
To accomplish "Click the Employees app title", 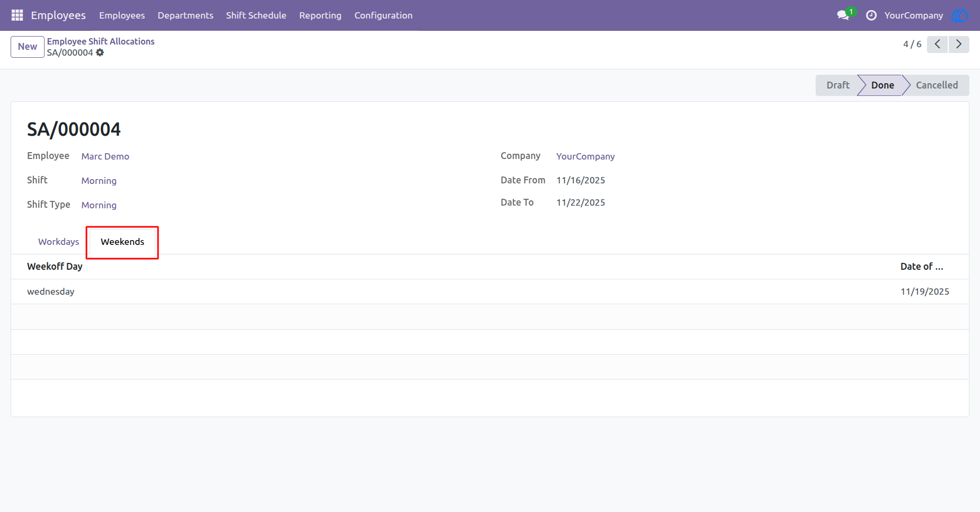I will point(58,15).
